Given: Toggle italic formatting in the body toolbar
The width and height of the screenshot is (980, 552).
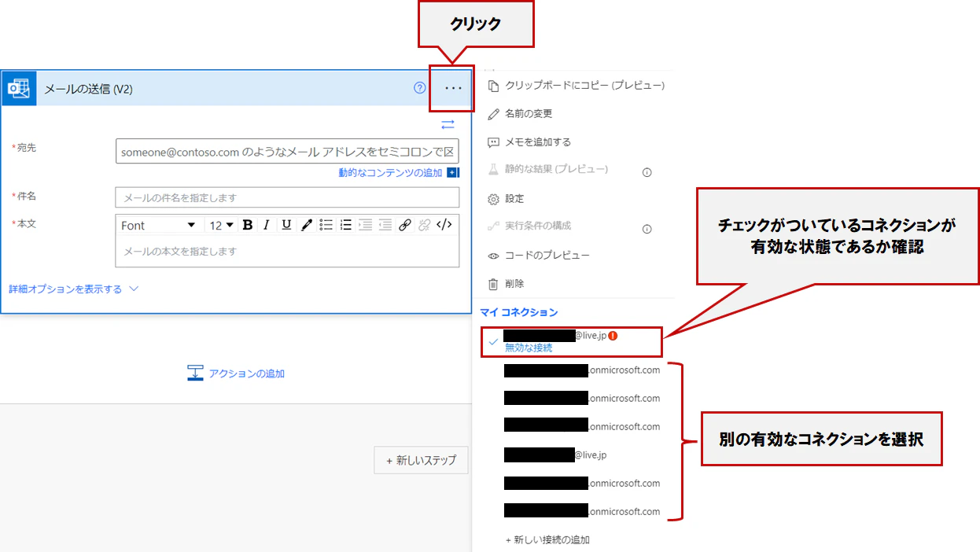Looking at the screenshot, I should click(x=267, y=225).
